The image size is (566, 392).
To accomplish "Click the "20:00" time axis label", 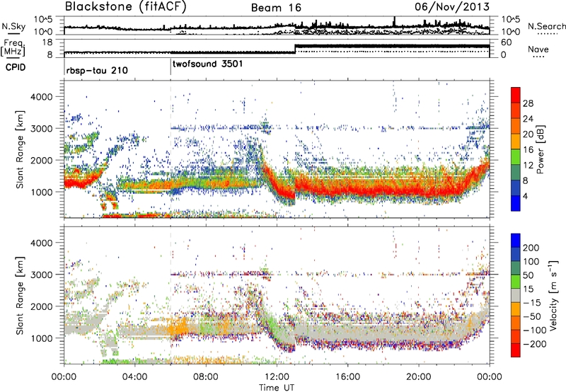I will pyautogui.click(x=418, y=377).
